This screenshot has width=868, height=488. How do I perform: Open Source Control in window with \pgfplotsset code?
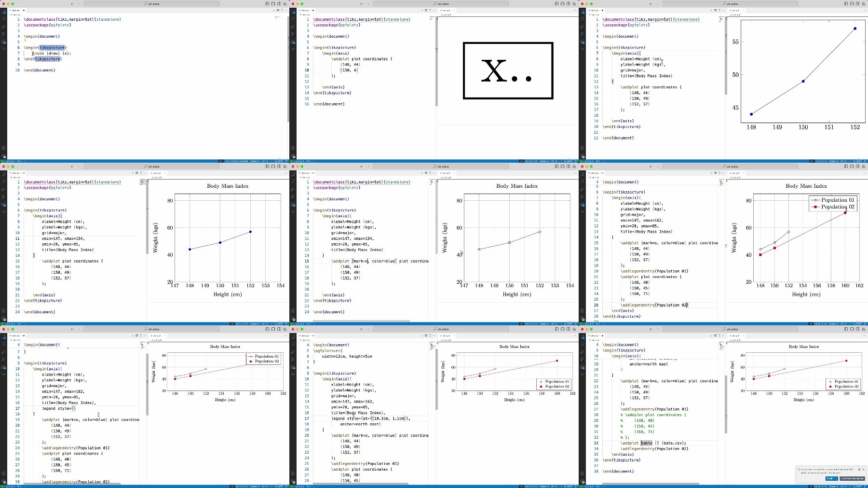click(x=293, y=352)
